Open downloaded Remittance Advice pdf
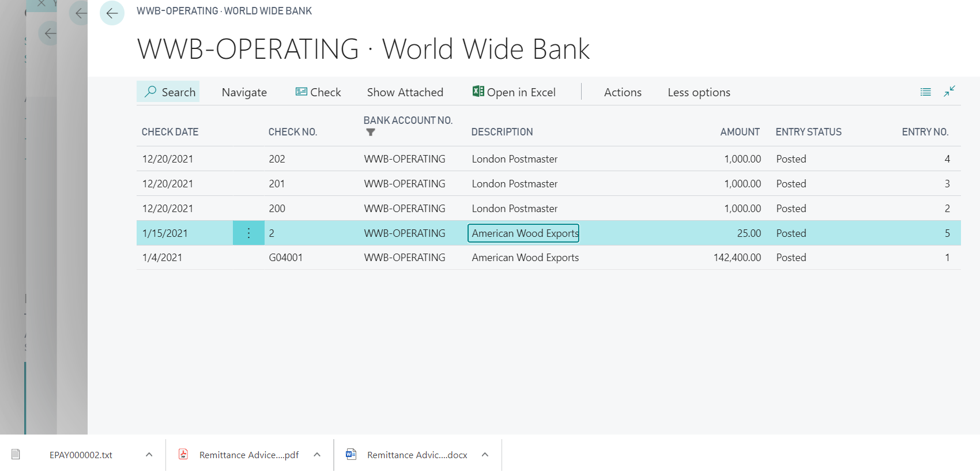 pyautogui.click(x=249, y=455)
